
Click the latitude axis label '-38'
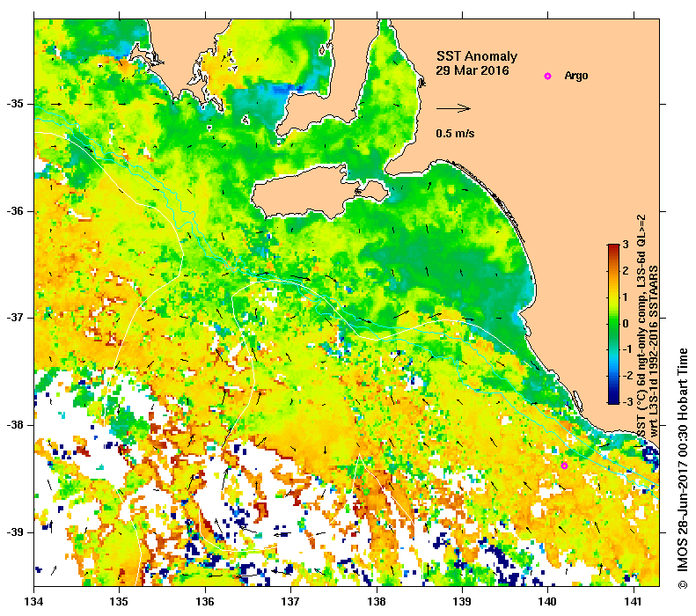[14, 425]
